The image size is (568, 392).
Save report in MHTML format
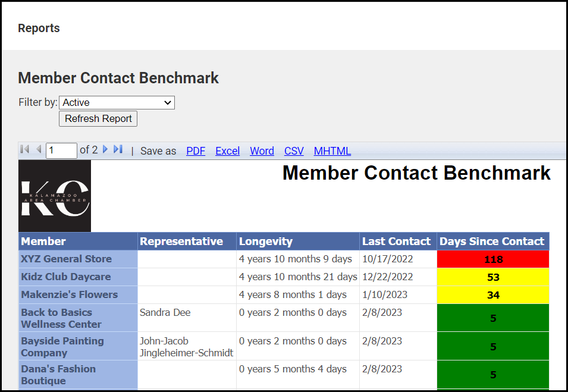(332, 151)
